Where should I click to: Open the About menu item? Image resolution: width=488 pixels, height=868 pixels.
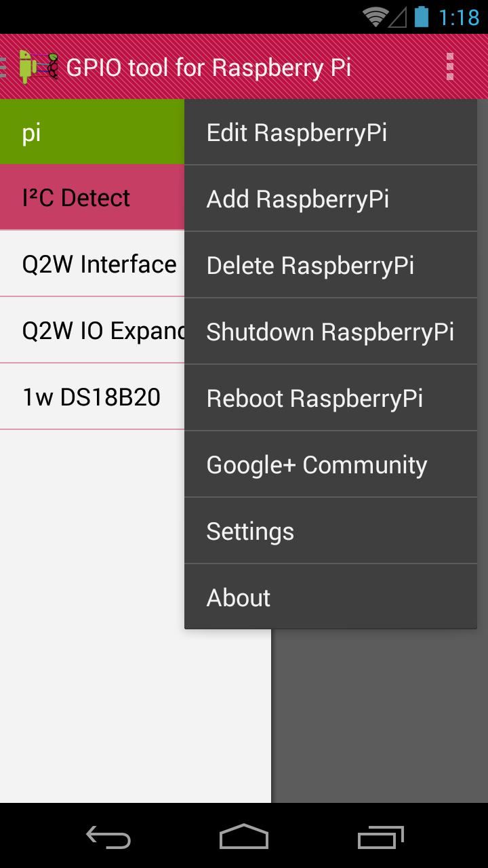tap(237, 597)
